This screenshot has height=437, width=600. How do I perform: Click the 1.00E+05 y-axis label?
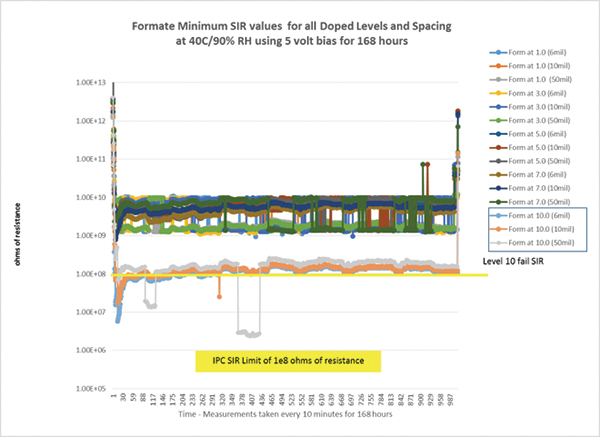[x=91, y=389]
